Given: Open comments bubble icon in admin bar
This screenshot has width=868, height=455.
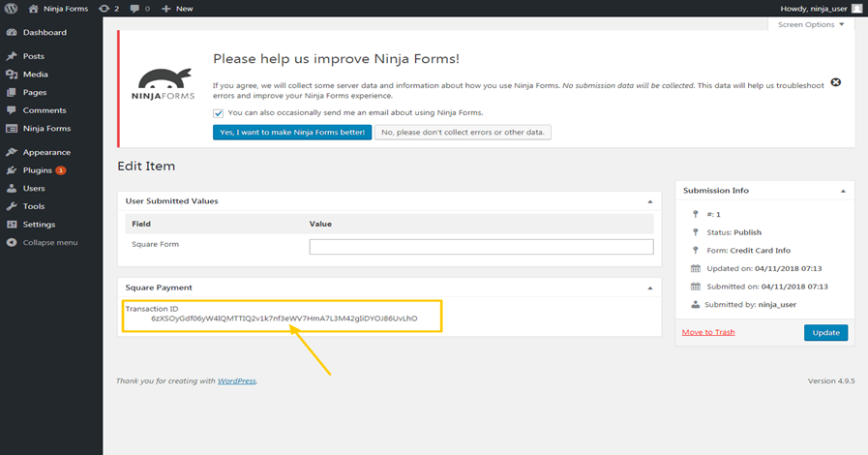Looking at the screenshot, I should click(x=135, y=9).
